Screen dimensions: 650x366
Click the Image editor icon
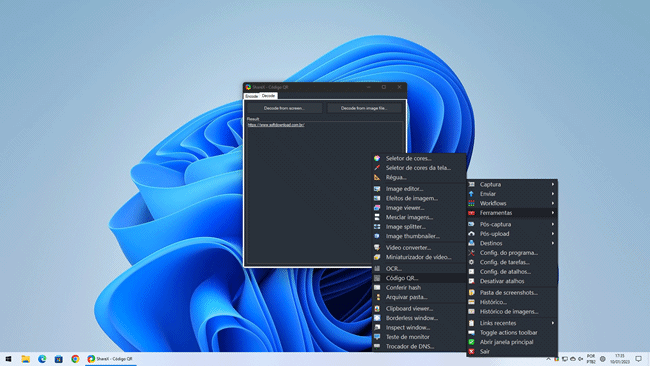(377, 189)
